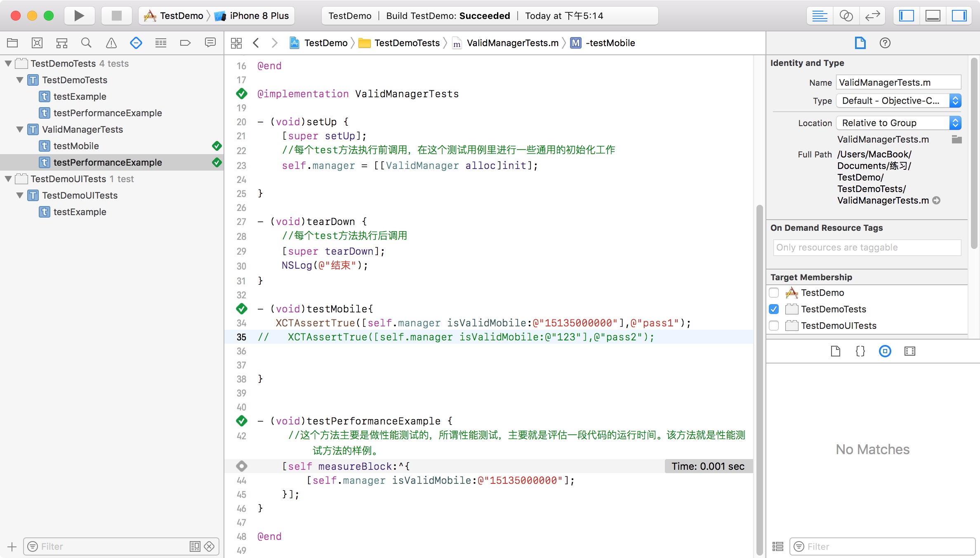Switch to the Assistant editor
The height and width of the screenshot is (558, 980).
pyautogui.click(x=846, y=16)
